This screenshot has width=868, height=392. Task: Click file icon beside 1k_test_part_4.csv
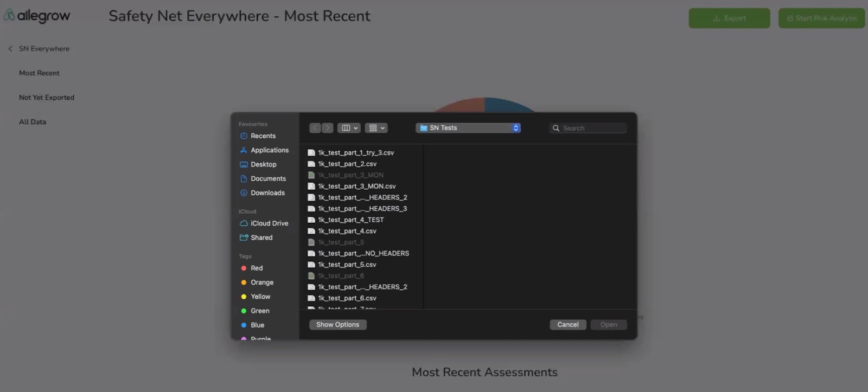311,231
